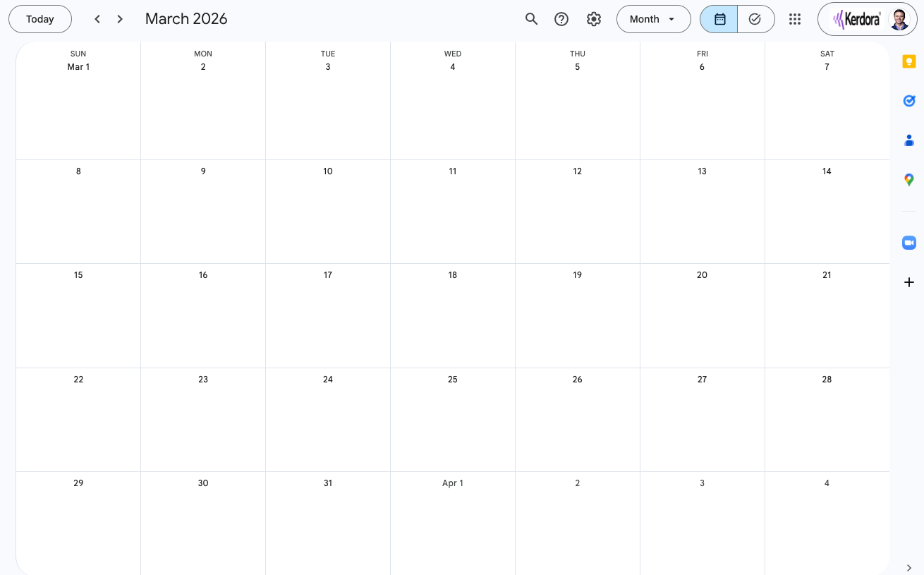Open the Month view dropdown

click(x=653, y=19)
